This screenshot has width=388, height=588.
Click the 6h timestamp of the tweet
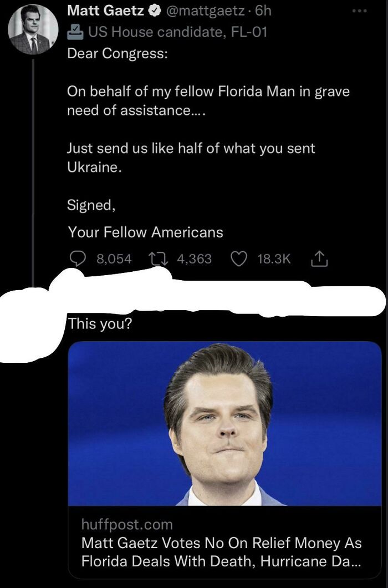pyautogui.click(x=263, y=11)
